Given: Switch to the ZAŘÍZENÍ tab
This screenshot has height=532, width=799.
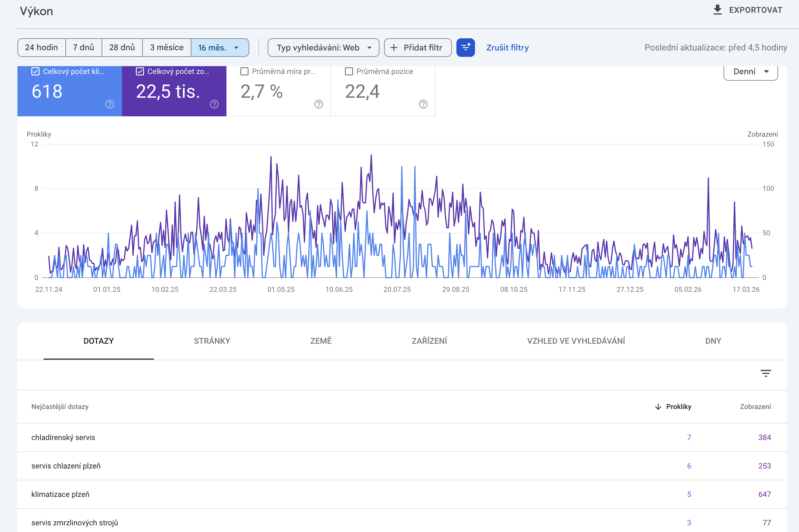Looking at the screenshot, I should [x=429, y=341].
